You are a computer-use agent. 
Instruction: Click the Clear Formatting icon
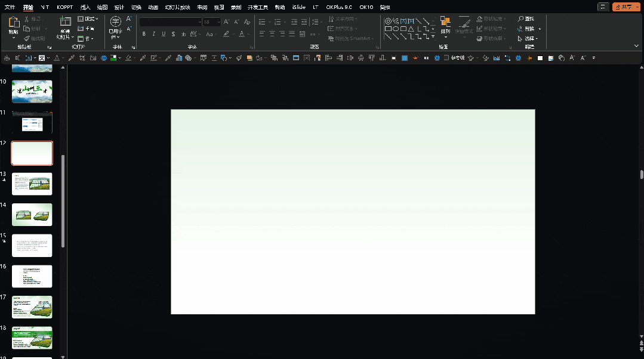(x=247, y=21)
